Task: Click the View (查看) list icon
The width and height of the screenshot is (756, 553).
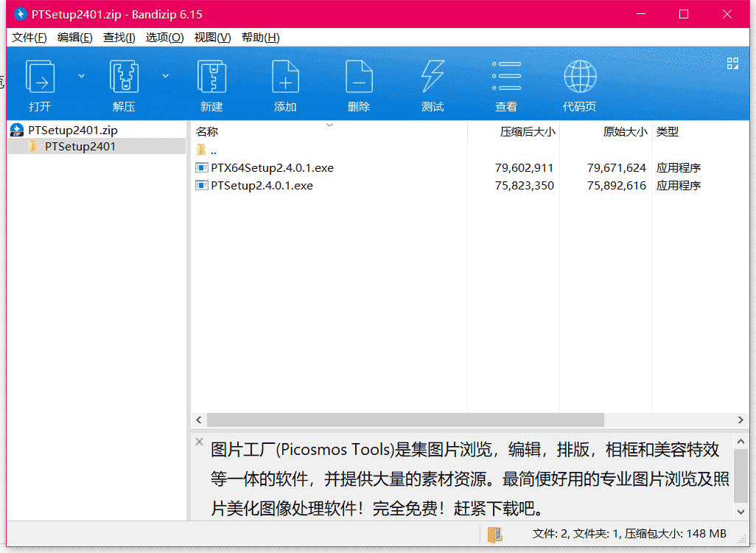Action: click(506, 76)
